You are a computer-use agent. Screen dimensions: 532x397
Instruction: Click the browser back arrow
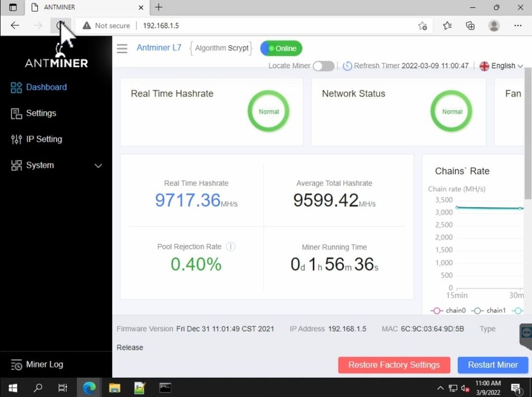15,26
